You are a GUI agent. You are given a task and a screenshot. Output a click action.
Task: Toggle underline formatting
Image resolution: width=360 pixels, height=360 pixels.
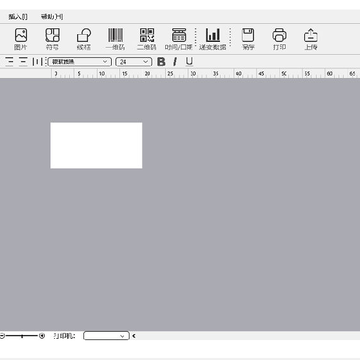(x=189, y=62)
